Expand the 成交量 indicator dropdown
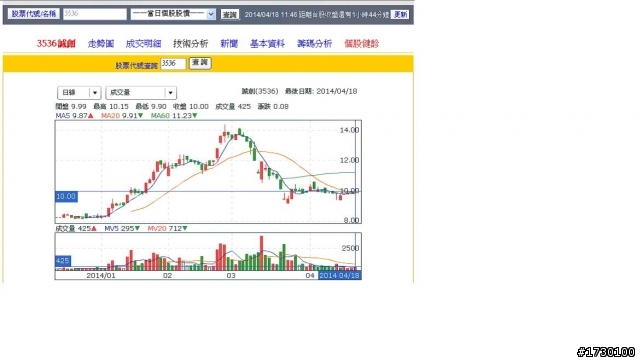Screen dimensions: 641x360 pyautogui.click(x=141, y=93)
